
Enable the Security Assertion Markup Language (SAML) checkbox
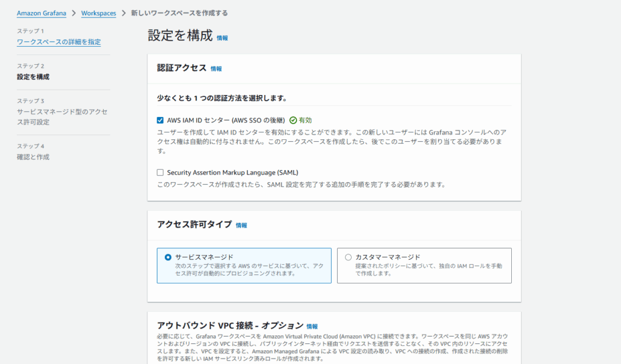(x=160, y=173)
